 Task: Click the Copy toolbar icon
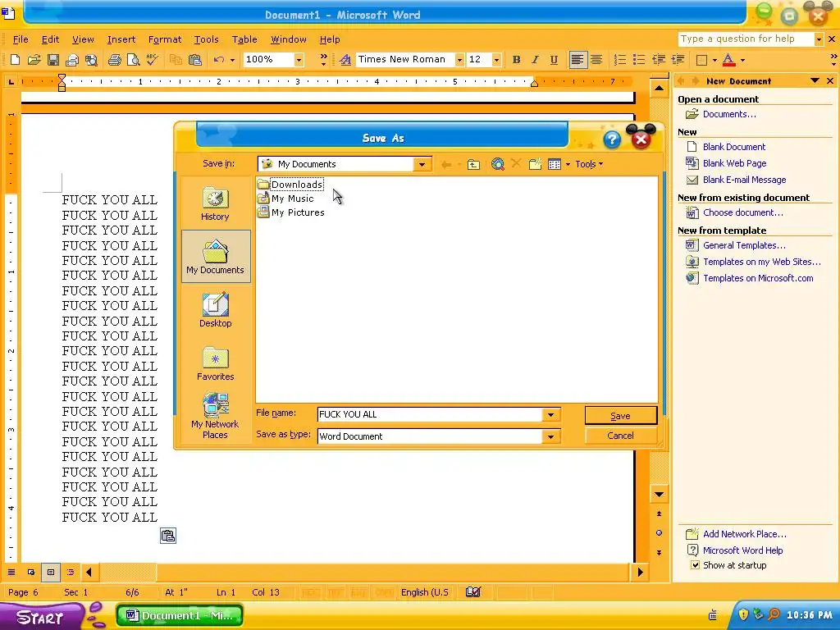pyautogui.click(x=176, y=59)
